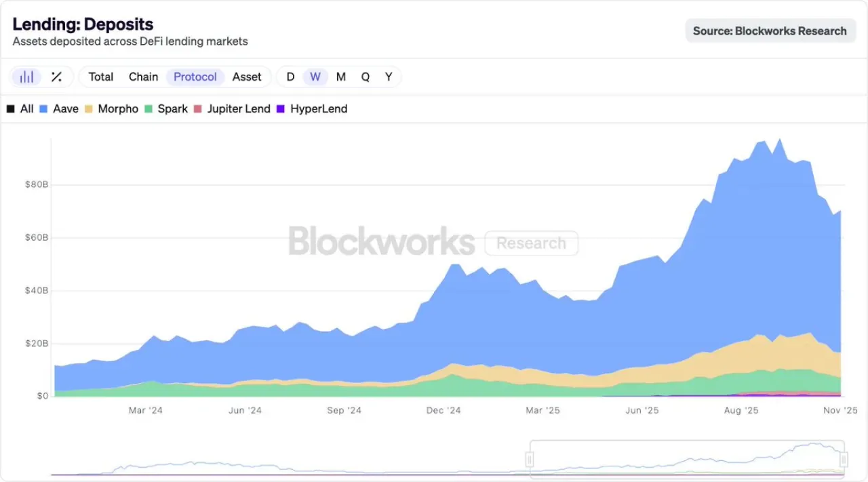Select the Chain grouping tab
This screenshot has width=868, height=482.
click(x=143, y=77)
